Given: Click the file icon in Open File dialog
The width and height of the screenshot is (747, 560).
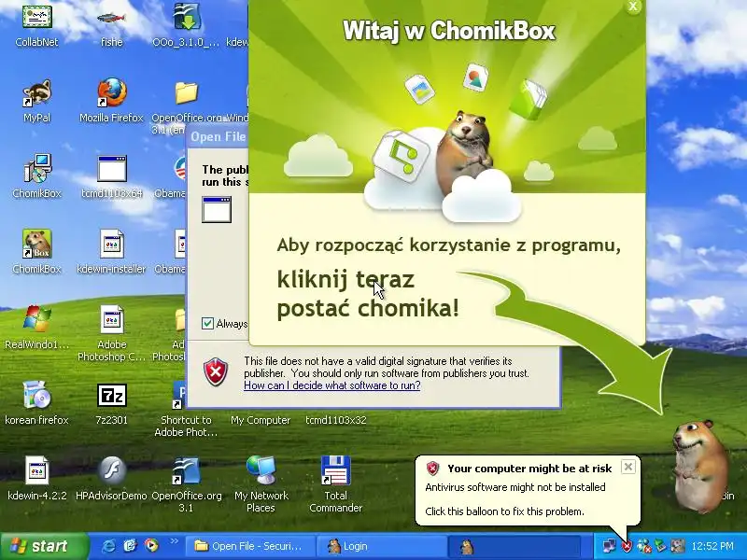Looking at the screenshot, I should 217,209.
